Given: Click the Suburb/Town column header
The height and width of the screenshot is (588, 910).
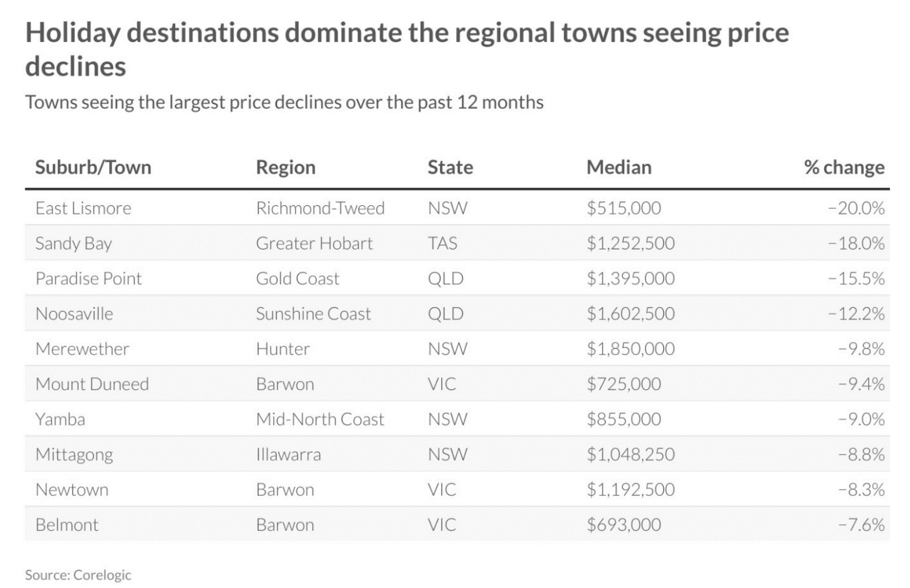Looking at the screenshot, I should coord(93,167).
